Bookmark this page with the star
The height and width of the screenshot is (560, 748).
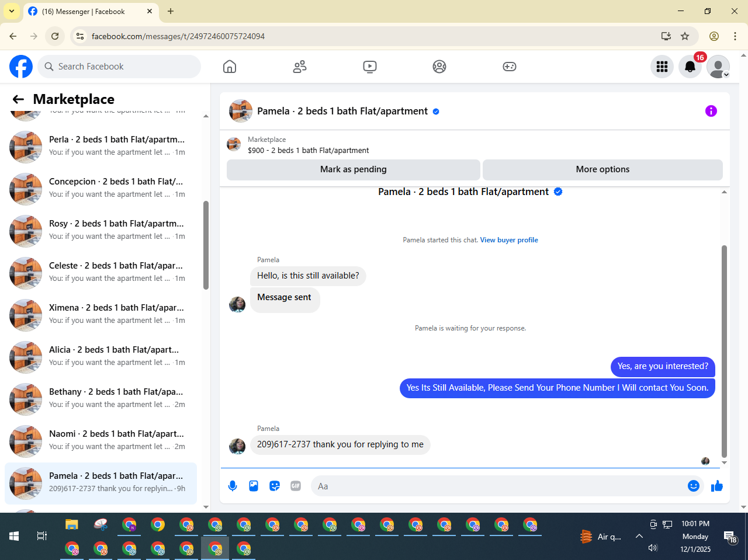[685, 36]
